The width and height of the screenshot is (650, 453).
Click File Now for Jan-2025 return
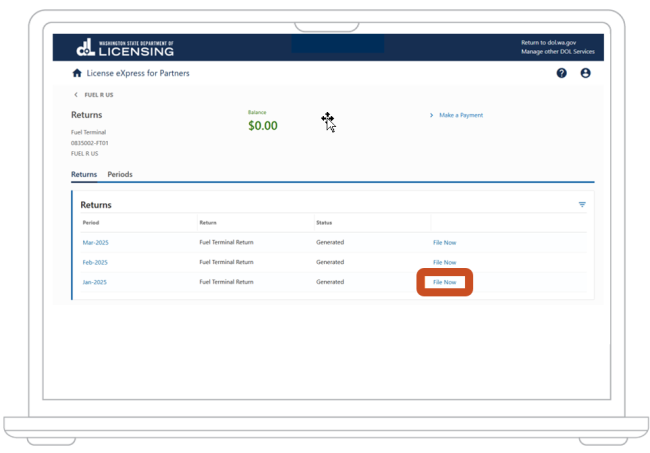tap(444, 282)
